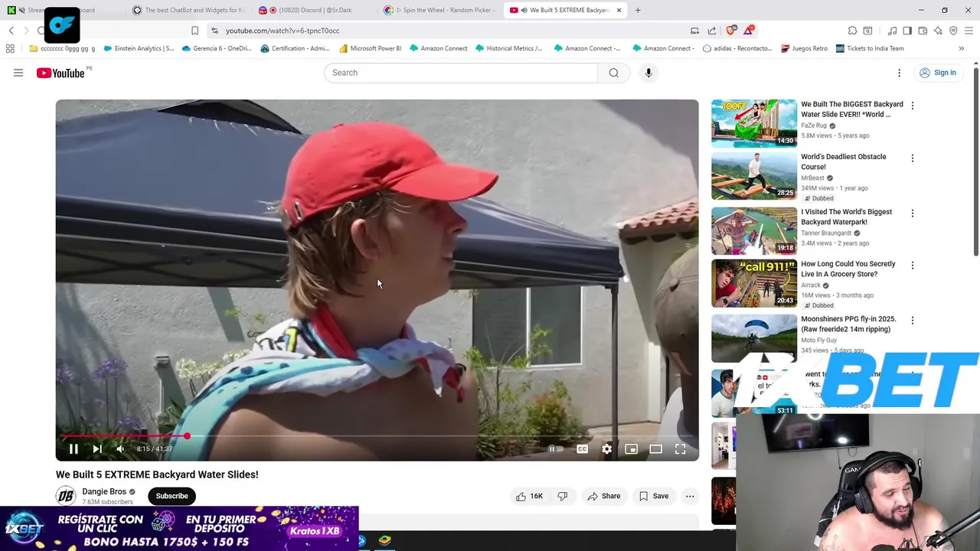Open Brave Rewards triangle icon
This screenshot has height=551, width=980.
(x=748, y=31)
